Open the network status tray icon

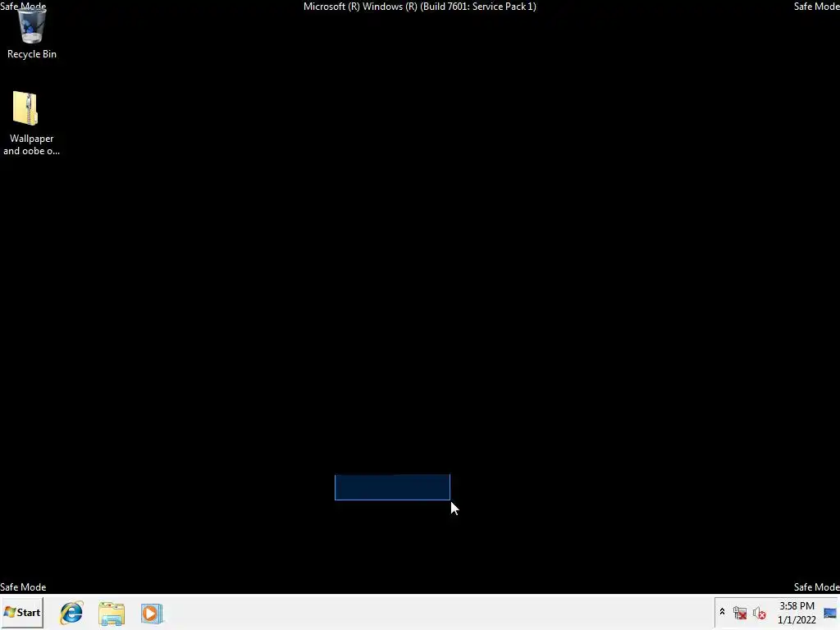click(x=740, y=613)
